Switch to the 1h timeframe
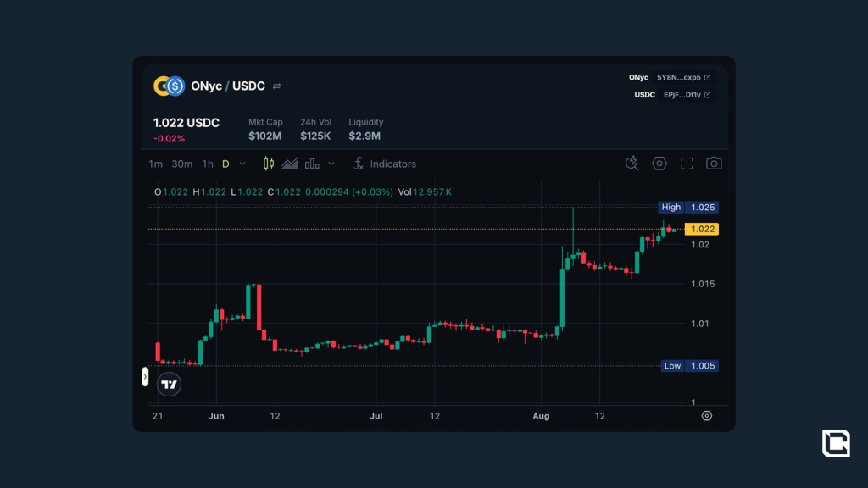The width and height of the screenshot is (868, 488). pos(208,164)
